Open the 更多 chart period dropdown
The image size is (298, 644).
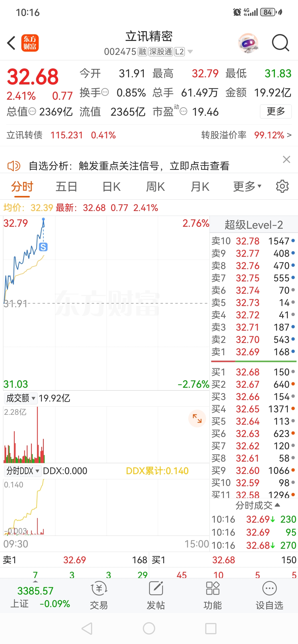pyautogui.click(x=247, y=187)
